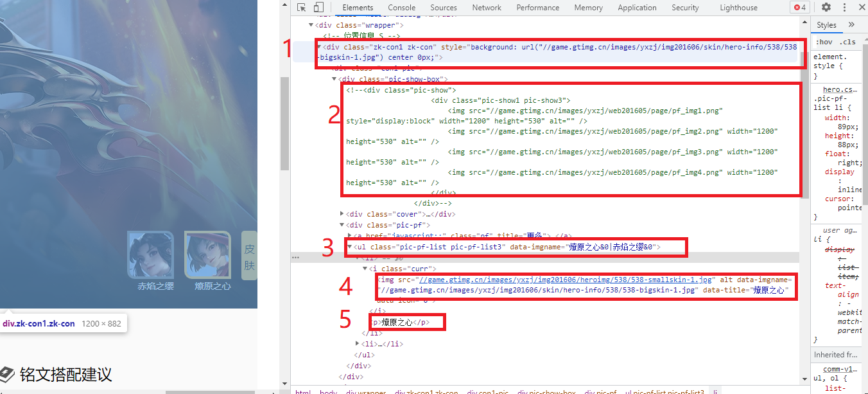Click the 燎原之心 skin thumbnail
Viewport: 868px width, 394px height.
(207, 255)
